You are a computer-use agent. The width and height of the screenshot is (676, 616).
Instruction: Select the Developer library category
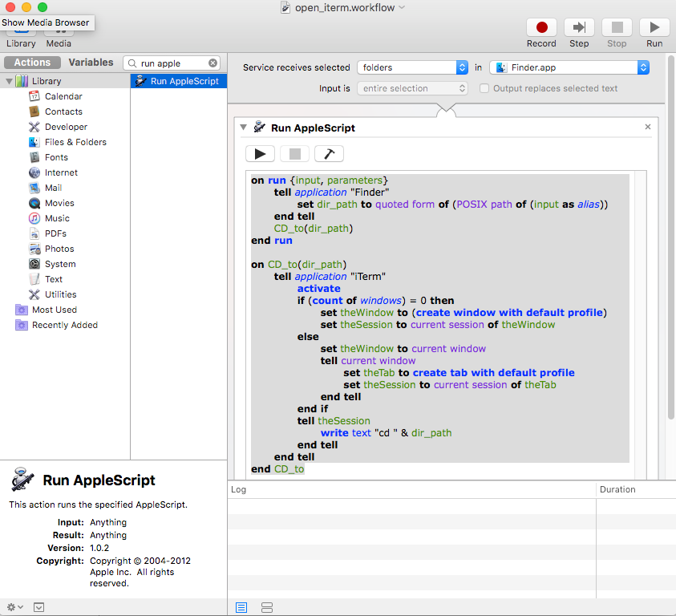click(66, 127)
